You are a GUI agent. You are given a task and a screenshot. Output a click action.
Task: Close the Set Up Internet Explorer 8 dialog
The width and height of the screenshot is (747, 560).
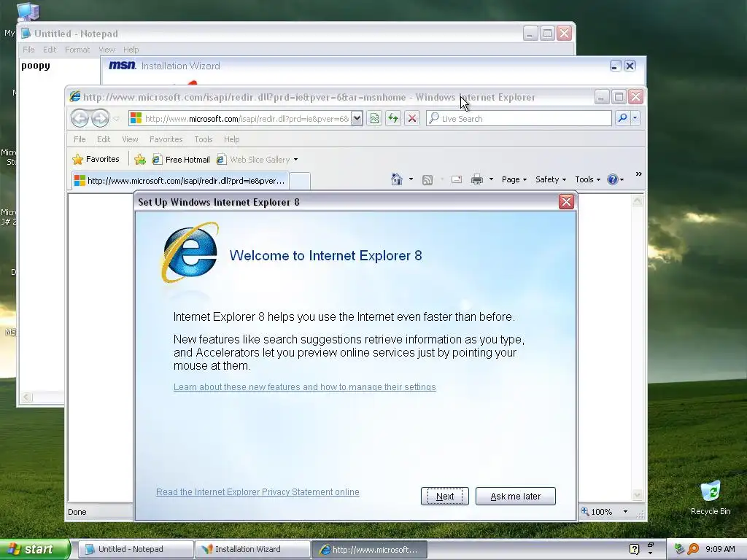(566, 201)
